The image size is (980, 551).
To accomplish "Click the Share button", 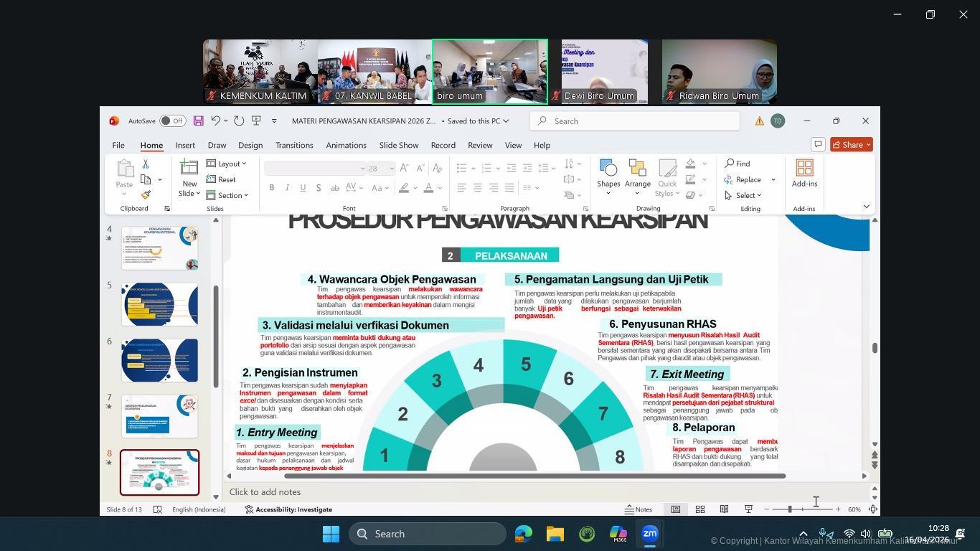I will pos(851,145).
